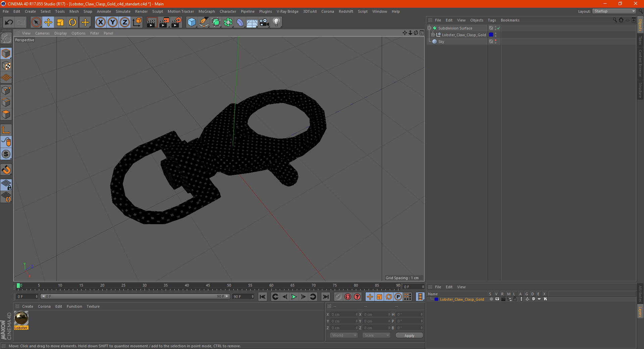Click the Make Editable icon

(6, 38)
